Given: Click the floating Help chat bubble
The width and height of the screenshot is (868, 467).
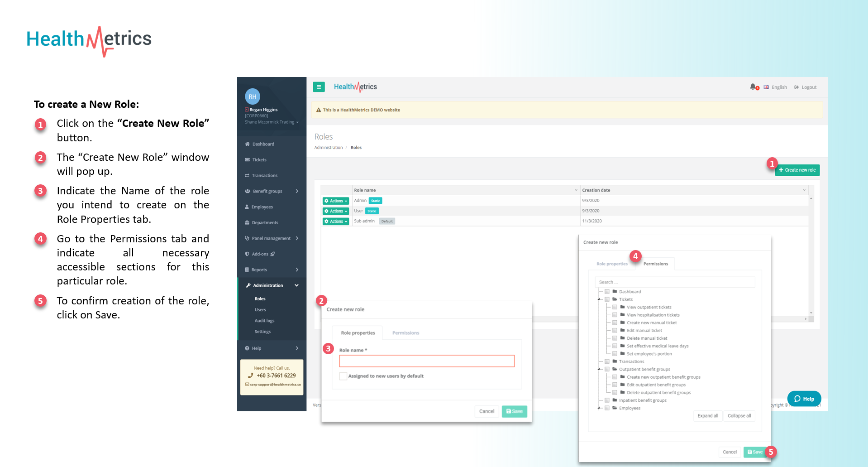Looking at the screenshot, I should [804, 399].
